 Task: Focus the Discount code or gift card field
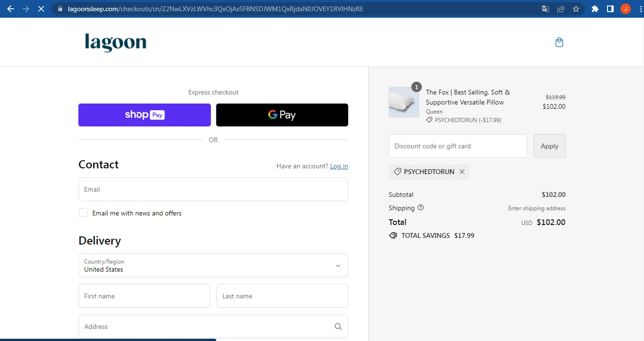458,146
